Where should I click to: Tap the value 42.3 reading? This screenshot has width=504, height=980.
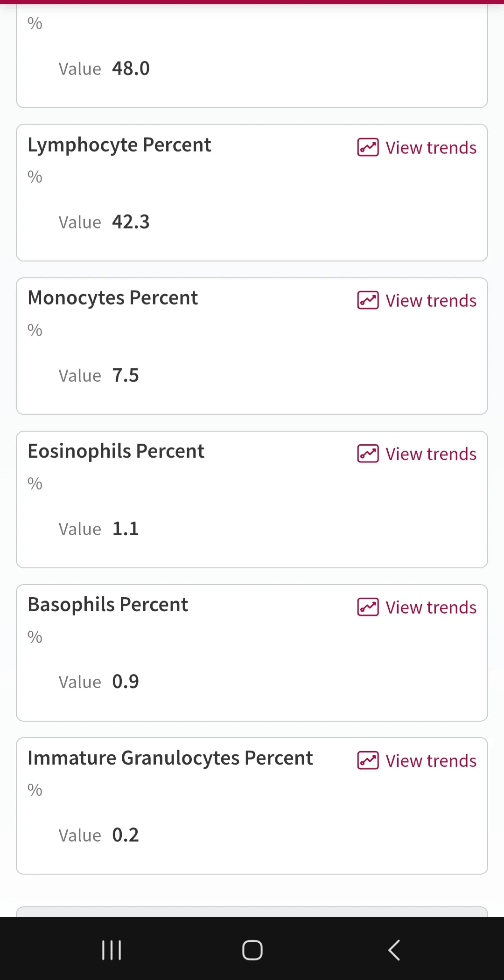pyautogui.click(x=131, y=222)
